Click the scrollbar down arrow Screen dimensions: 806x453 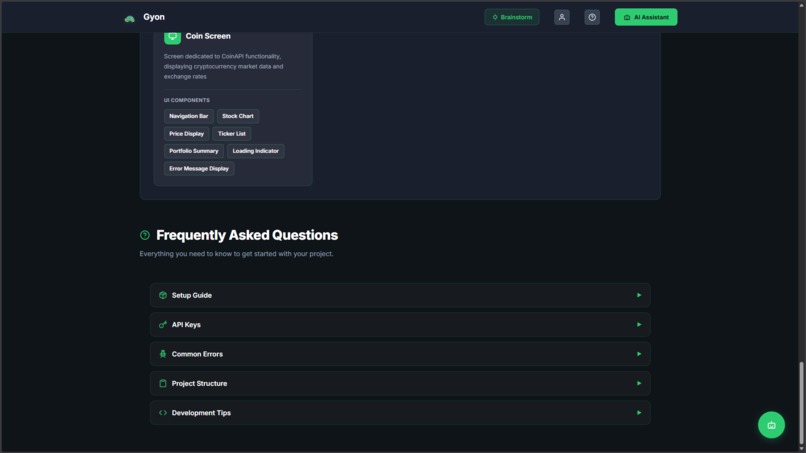pos(801,449)
